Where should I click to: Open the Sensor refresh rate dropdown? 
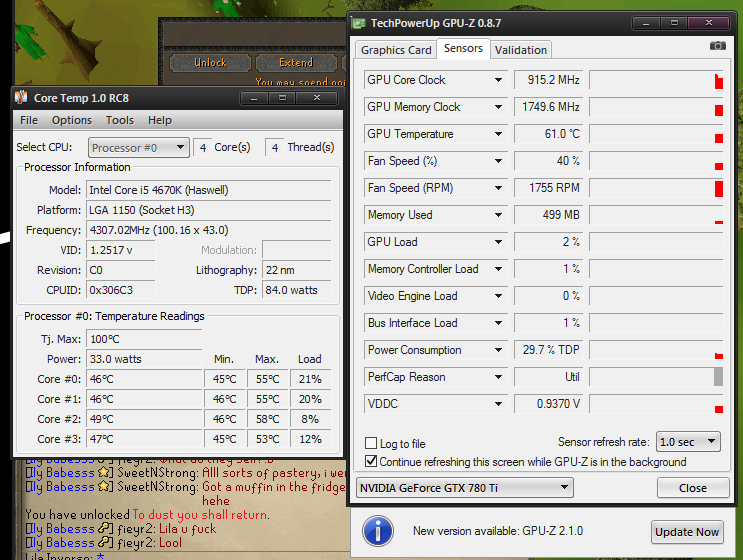point(687,442)
